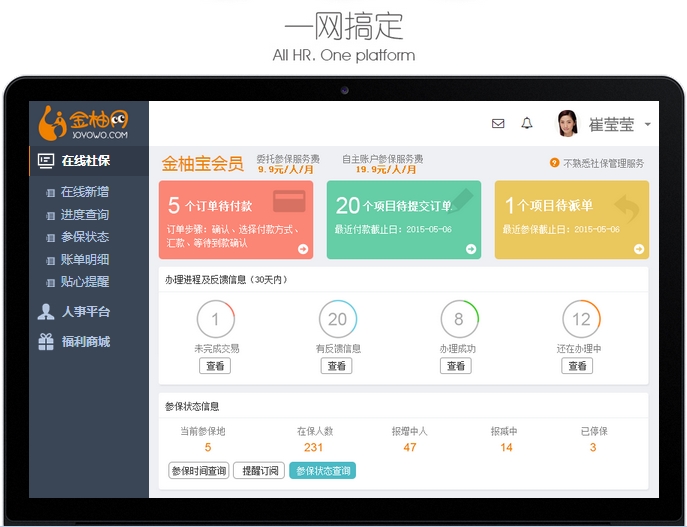Click the arrow icon on the red 订单待付款 card
The image size is (687, 527).
point(303,249)
